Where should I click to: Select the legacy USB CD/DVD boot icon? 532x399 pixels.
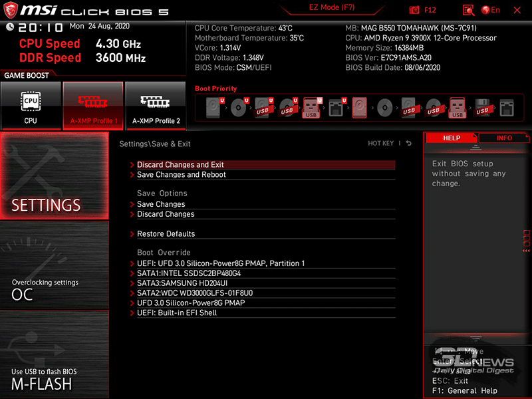tap(434, 108)
